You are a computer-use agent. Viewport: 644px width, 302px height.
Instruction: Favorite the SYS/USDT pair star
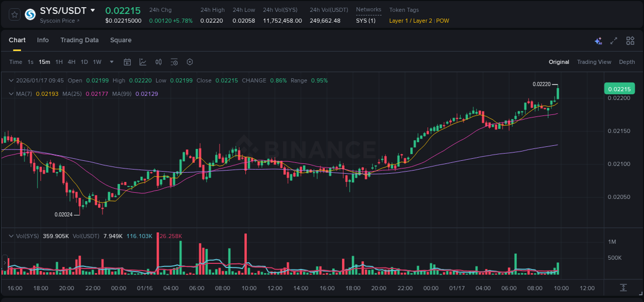click(14, 14)
